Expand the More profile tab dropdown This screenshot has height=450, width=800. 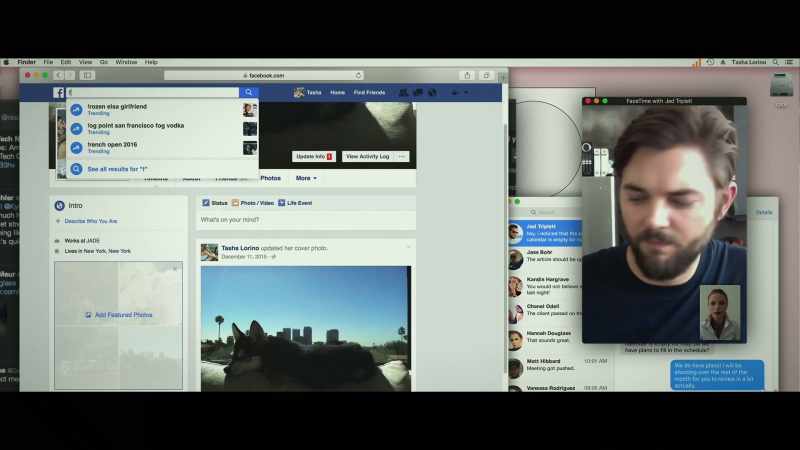coord(306,178)
